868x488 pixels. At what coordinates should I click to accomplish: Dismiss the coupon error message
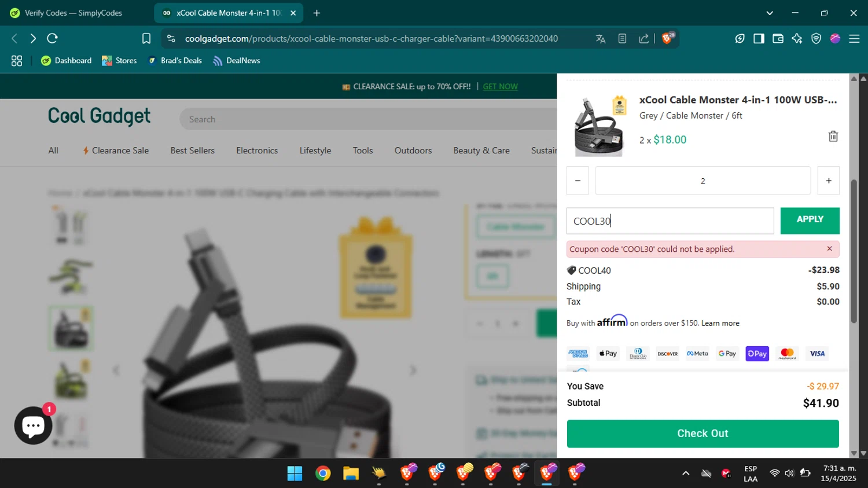[x=829, y=249]
